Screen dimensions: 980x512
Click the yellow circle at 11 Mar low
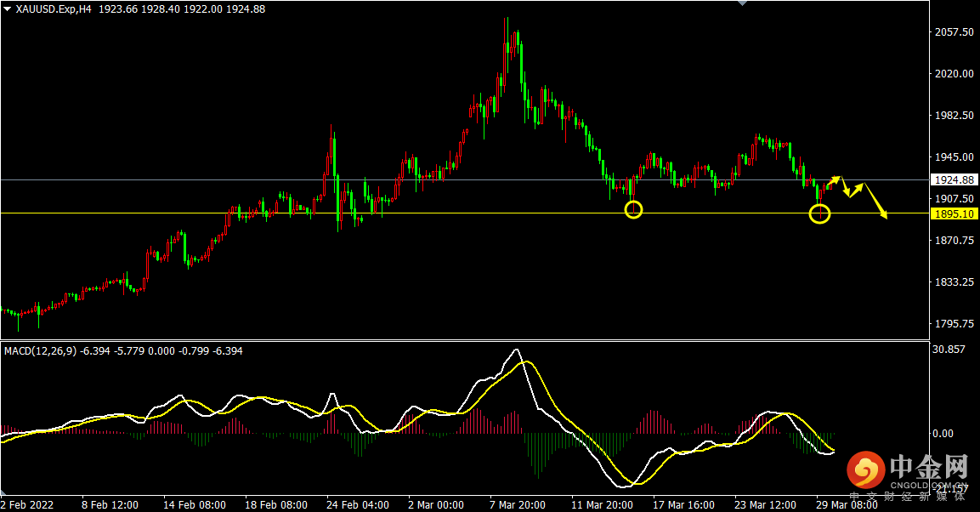coord(633,209)
